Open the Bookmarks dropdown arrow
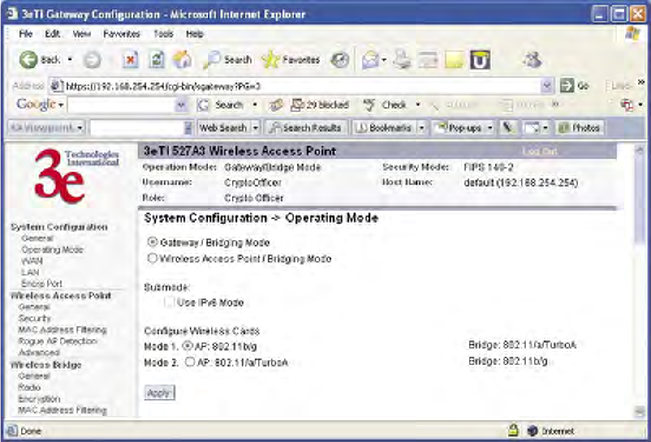The width and height of the screenshot is (651, 442). click(x=421, y=128)
